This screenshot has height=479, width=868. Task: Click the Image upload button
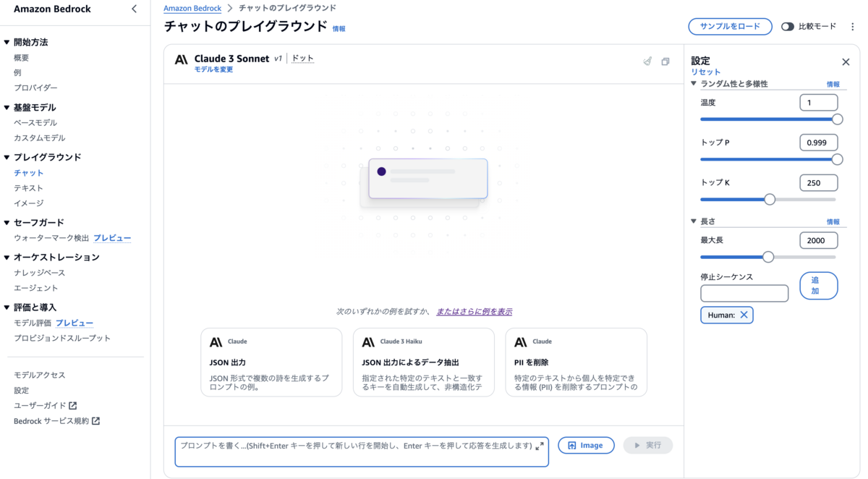tap(586, 446)
